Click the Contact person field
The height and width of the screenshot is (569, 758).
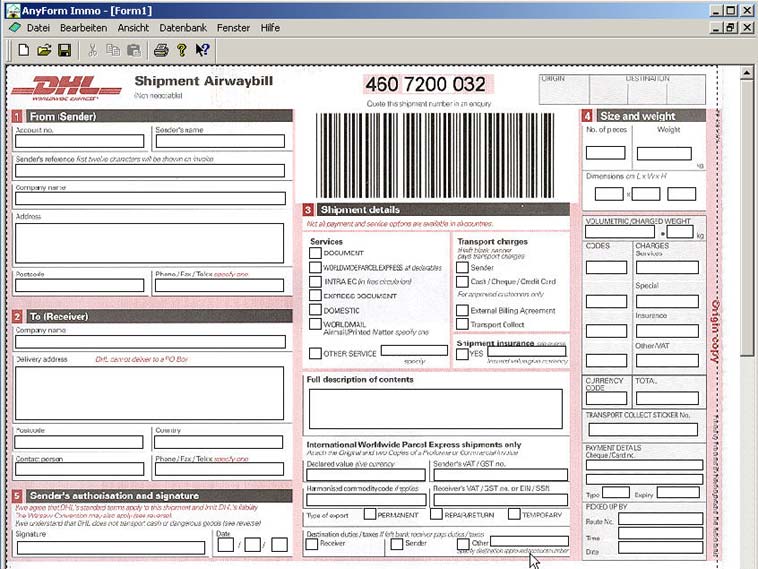80,469
